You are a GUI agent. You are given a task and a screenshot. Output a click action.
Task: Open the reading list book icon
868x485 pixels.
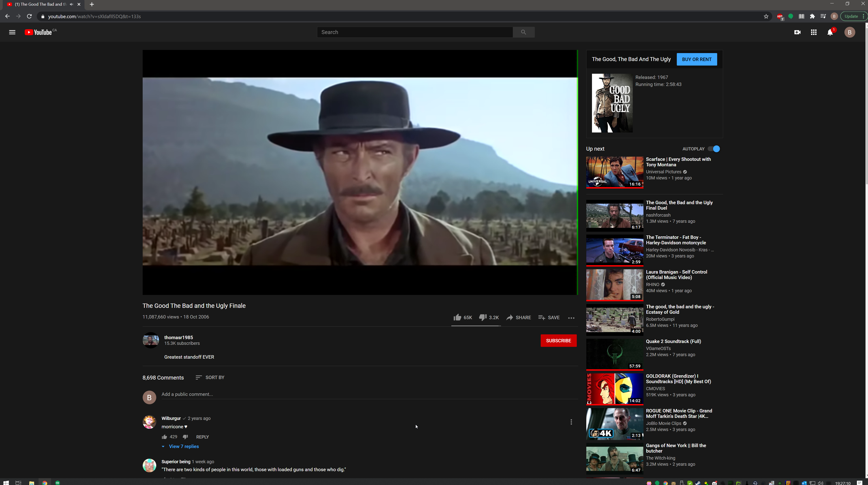pyautogui.click(x=801, y=16)
